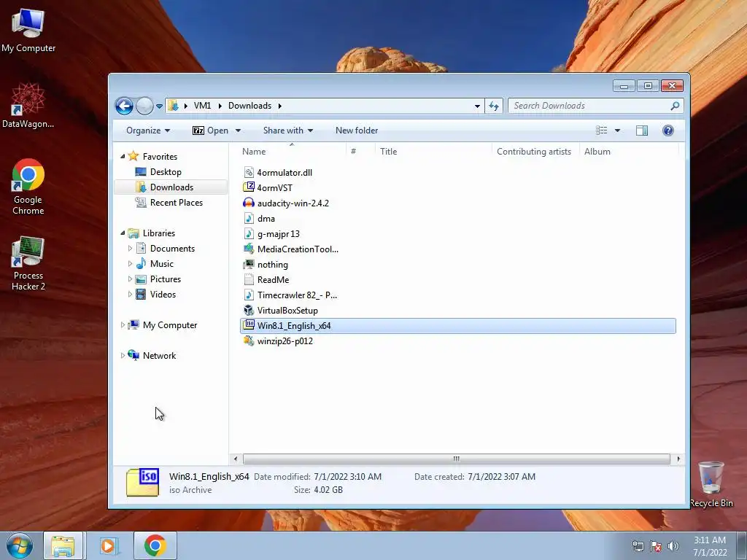Click the refresh button beside address bar
This screenshot has width=747, height=560.
pyautogui.click(x=494, y=106)
